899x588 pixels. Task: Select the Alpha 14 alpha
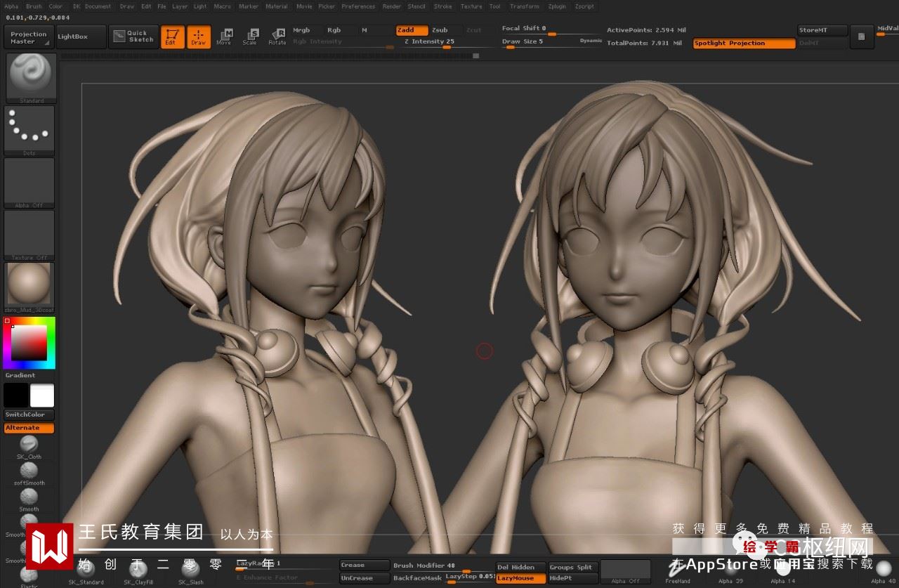(783, 573)
